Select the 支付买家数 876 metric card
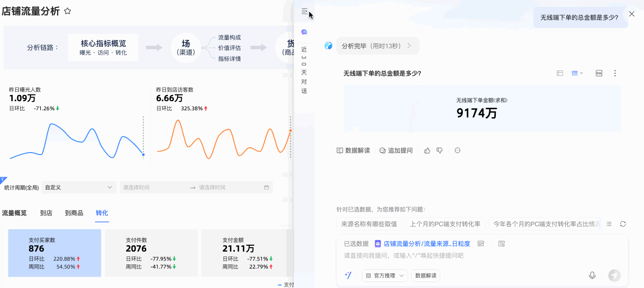Viewport: 644px width, 288px height. (x=55, y=253)
